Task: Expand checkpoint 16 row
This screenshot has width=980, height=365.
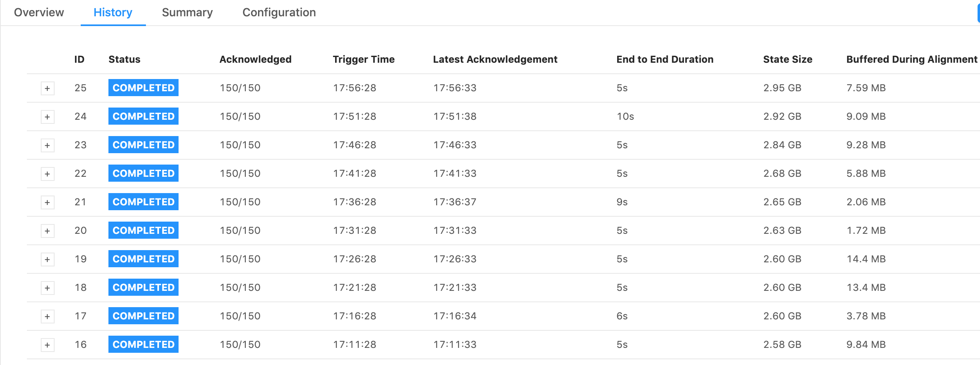Action: click(47, 345)
